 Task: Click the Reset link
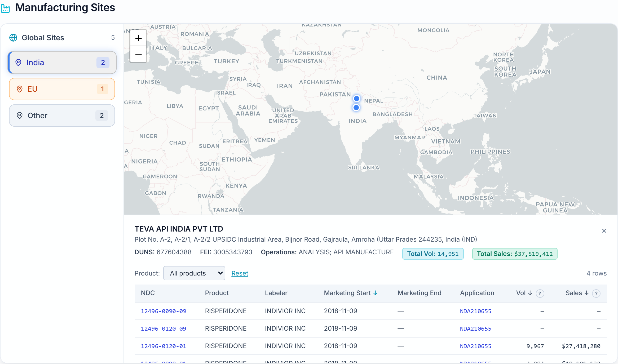[x=240, y=273]
